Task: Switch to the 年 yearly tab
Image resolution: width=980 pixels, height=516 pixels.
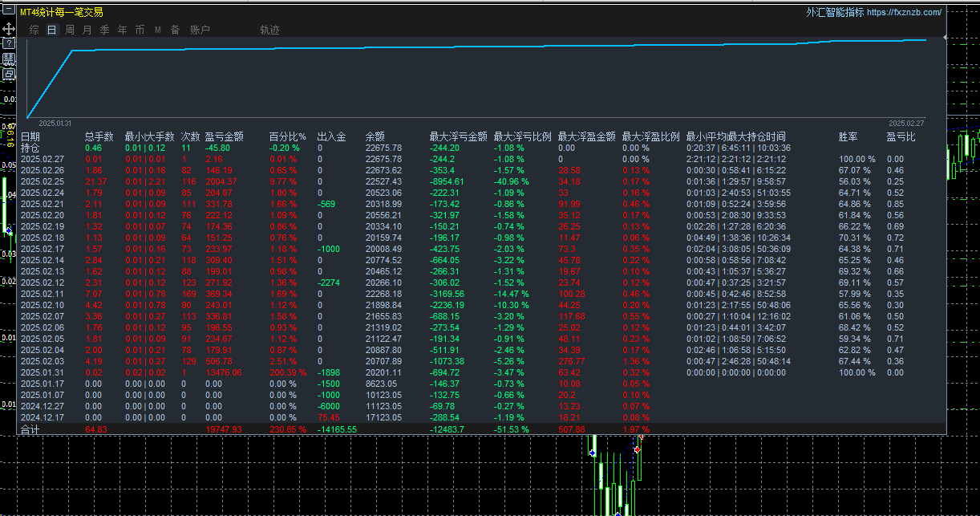Action: click(x=123, y=30)
